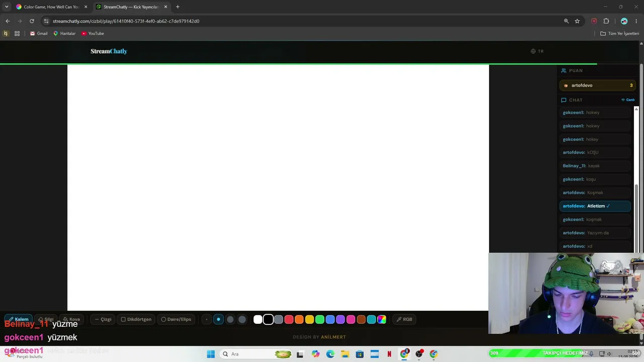Pick the largest brush size dot
The height and width of the screenshot is (362, 644).
click(242, 319)
